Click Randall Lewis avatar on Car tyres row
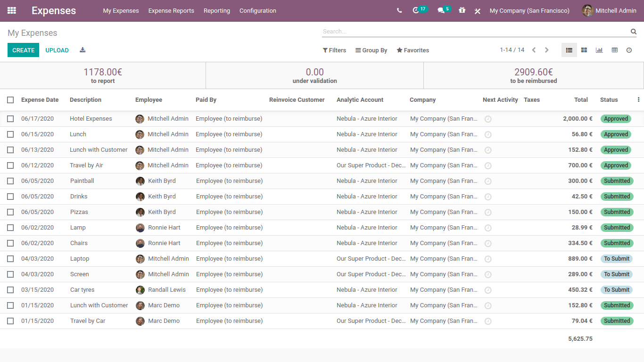 (140, 290)
